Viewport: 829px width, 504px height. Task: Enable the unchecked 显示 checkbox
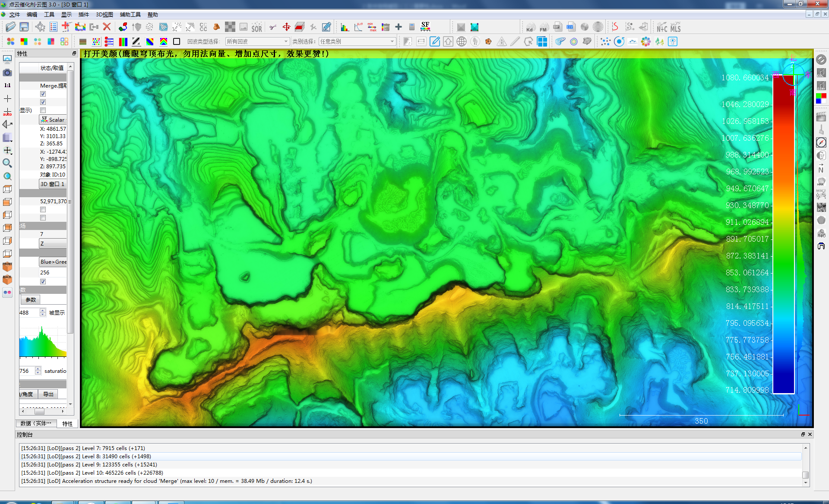pos(43,110)
